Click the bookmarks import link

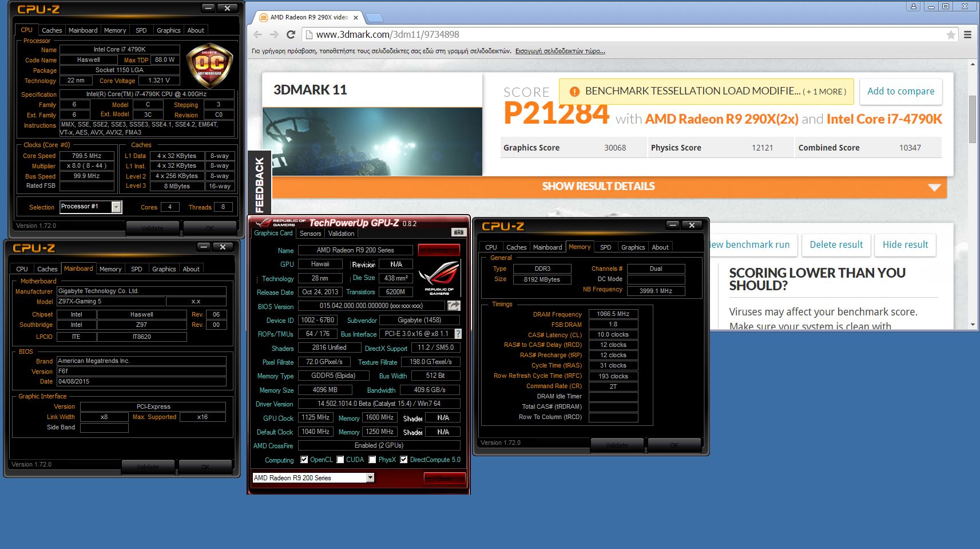pyautogui.click(x=560, y=51)
